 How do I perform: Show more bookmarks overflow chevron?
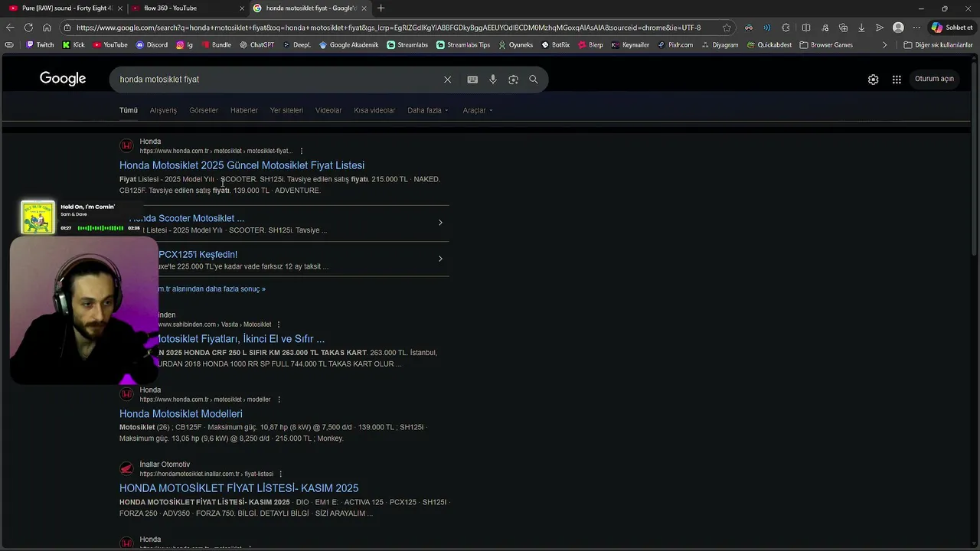pos(884,45)
